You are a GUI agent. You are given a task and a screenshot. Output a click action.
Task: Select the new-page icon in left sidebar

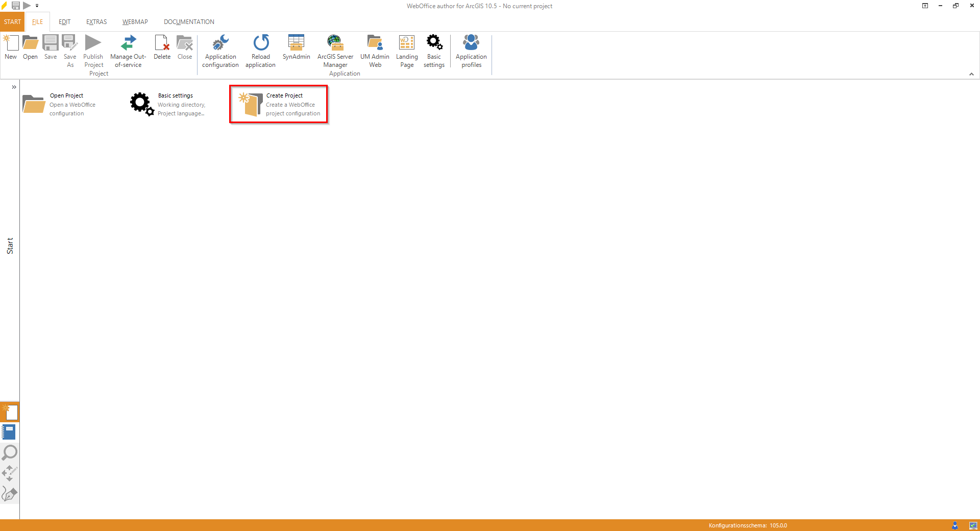[10, 412]
